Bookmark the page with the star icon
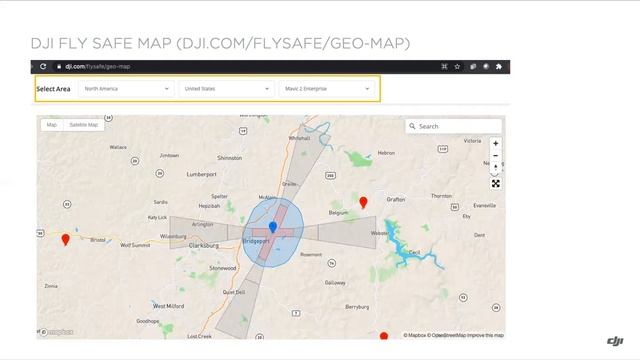Image resolution: width=640 pixels, height=360 pixels. [458, 67]
